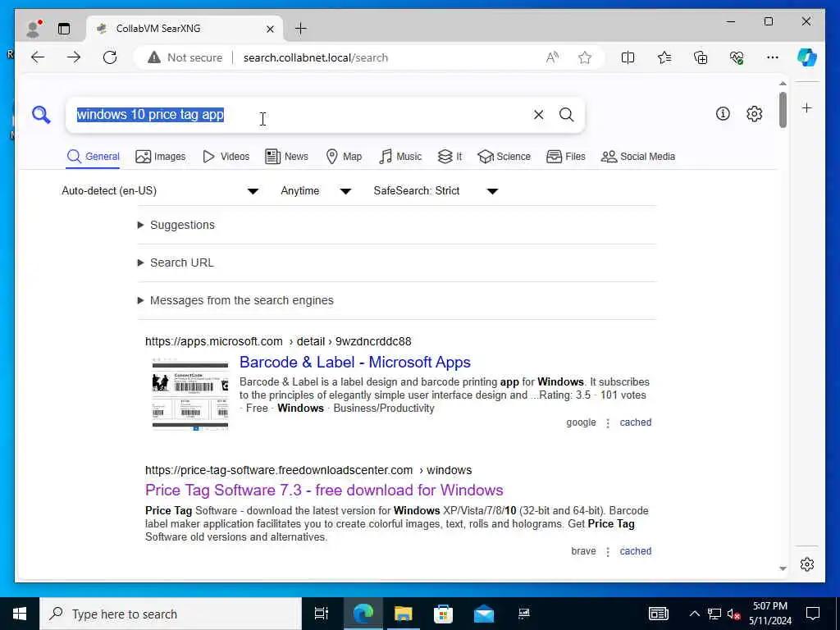
Task: Switch to Music category tab
Action: pos(400,157)
